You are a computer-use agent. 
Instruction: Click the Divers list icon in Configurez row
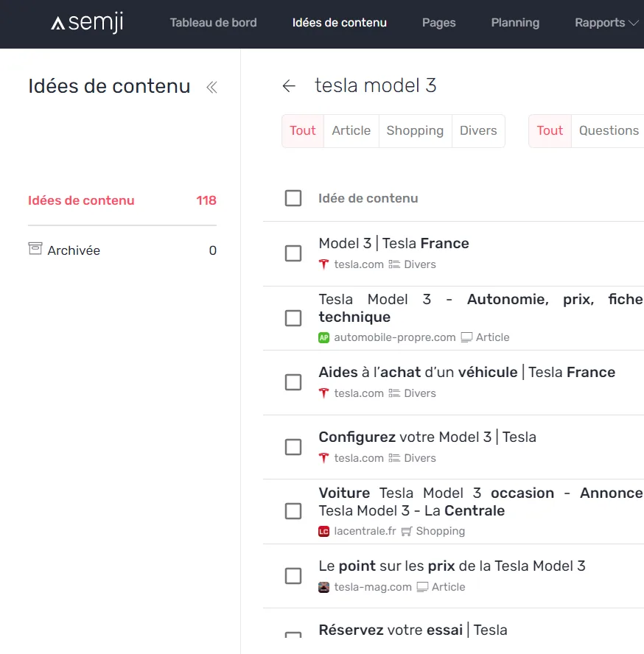tap(394, 458)
